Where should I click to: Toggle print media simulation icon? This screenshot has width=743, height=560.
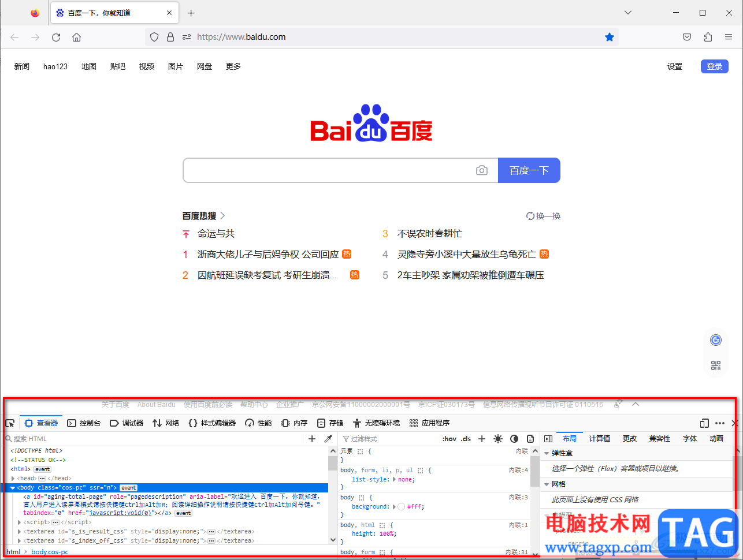pyautogui.click(x=530, y=439)
